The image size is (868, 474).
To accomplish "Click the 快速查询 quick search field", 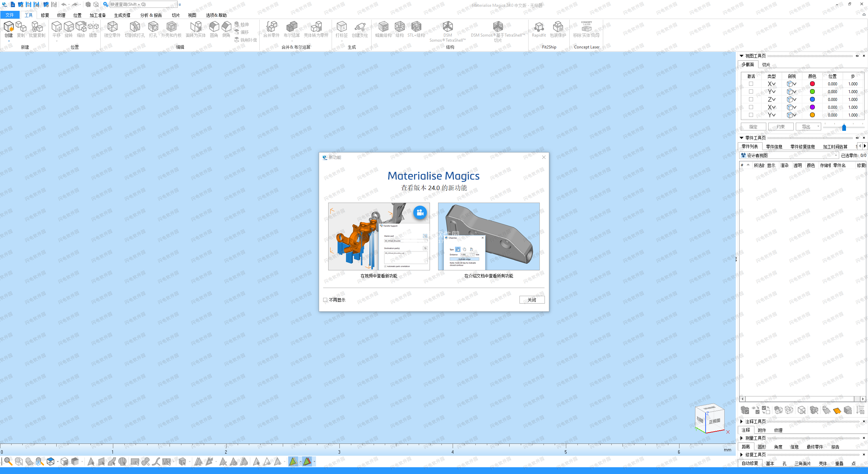I will pos(143,4).
